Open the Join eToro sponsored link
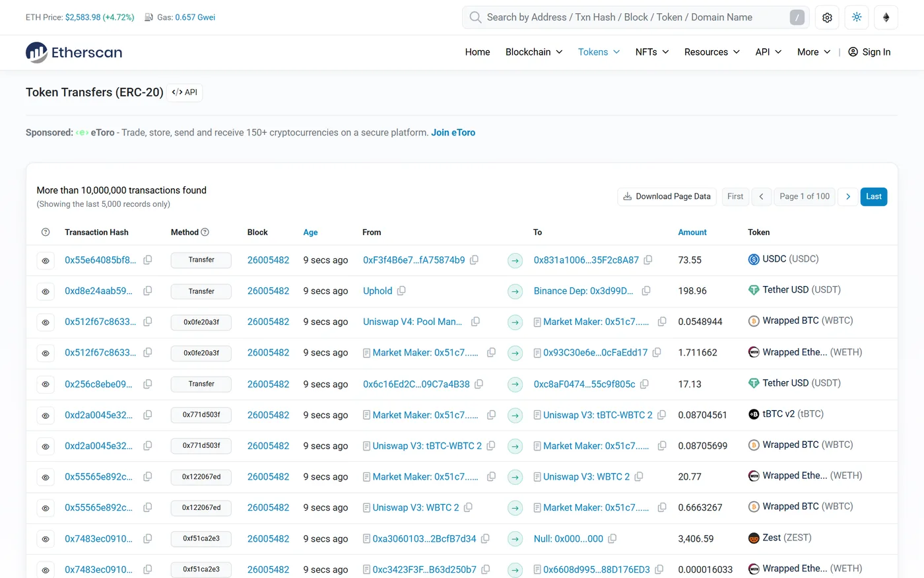Screen dimensions: 924x578 click(x=453, y=133)
